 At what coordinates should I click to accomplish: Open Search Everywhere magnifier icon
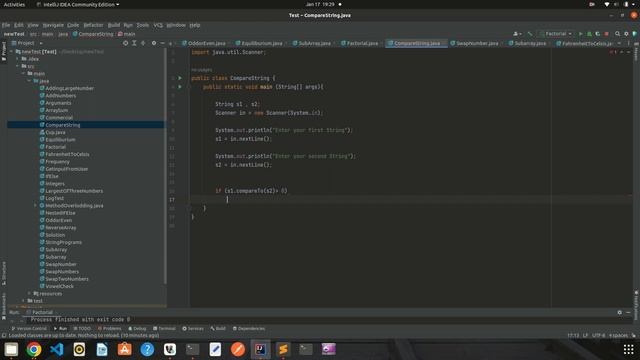pos(618,34)
